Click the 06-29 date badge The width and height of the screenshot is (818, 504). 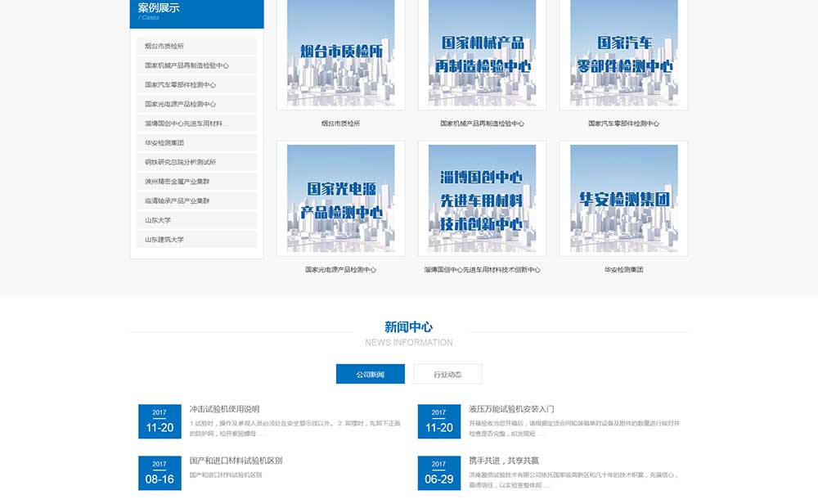438,472
